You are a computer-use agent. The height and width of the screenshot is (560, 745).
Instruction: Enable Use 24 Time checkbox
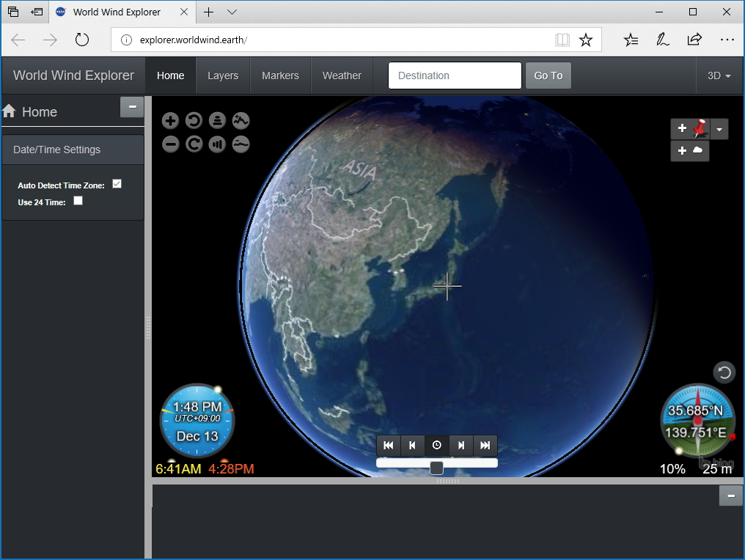[x=78, y=201]
